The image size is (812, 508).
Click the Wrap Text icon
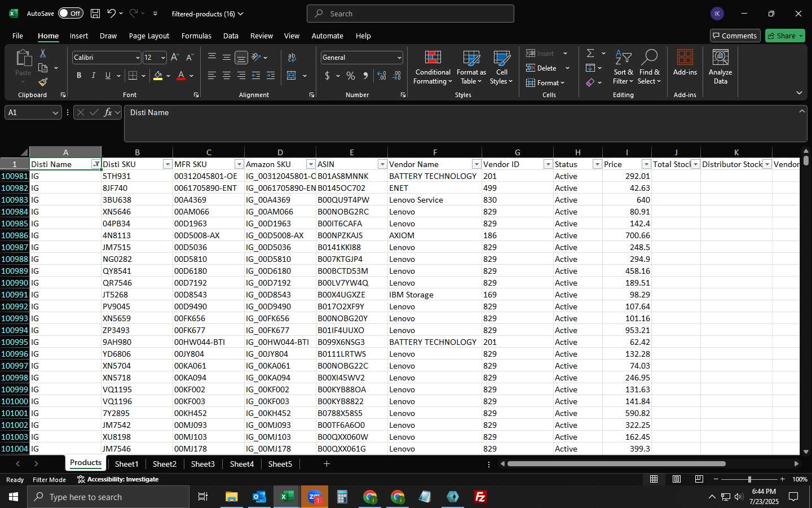(x=292, y=58)
